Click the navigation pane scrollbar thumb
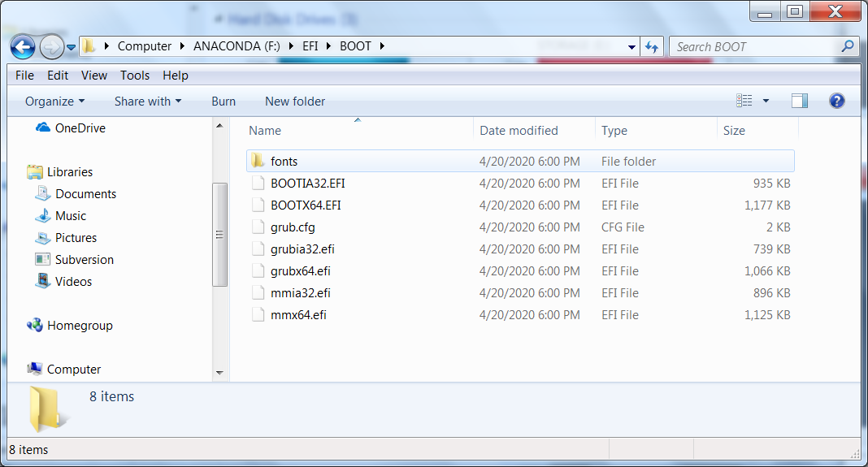 click(219, 234)
